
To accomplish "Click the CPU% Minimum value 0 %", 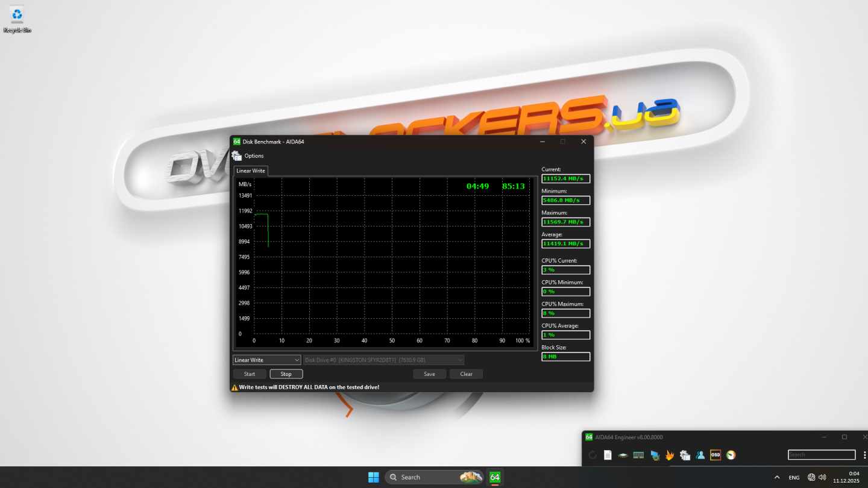I will tap(565, 292).
